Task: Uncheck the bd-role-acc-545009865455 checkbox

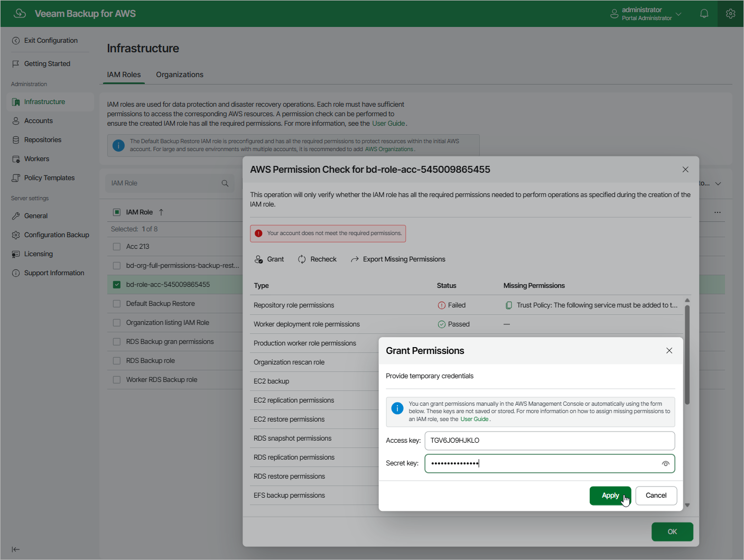Action: (x=117, y=285)
